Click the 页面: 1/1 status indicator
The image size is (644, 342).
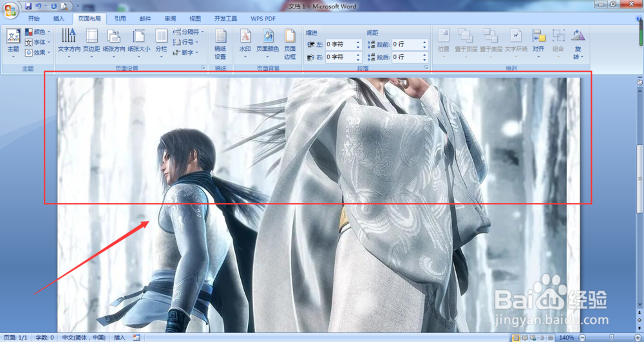tap(17, 337)
